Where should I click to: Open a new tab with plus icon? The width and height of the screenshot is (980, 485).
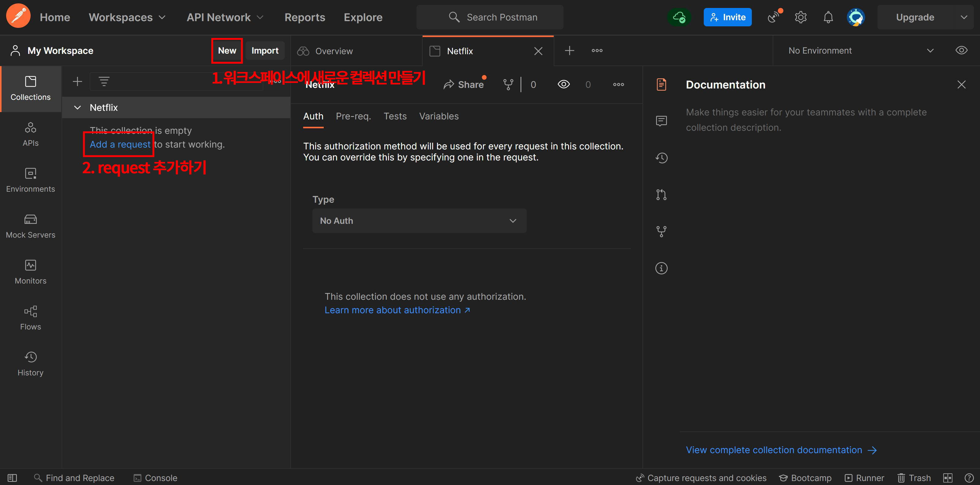[x=569, y=51]
